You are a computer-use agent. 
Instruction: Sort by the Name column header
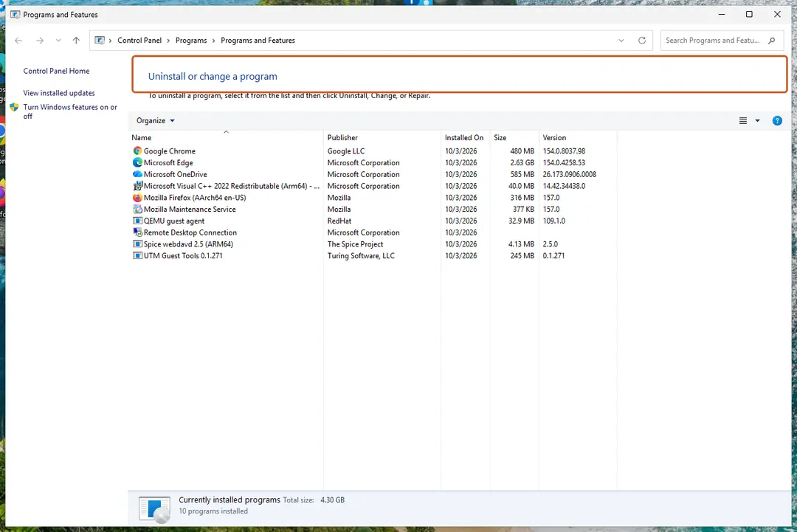pyautogui.click(x=227, y=137)
